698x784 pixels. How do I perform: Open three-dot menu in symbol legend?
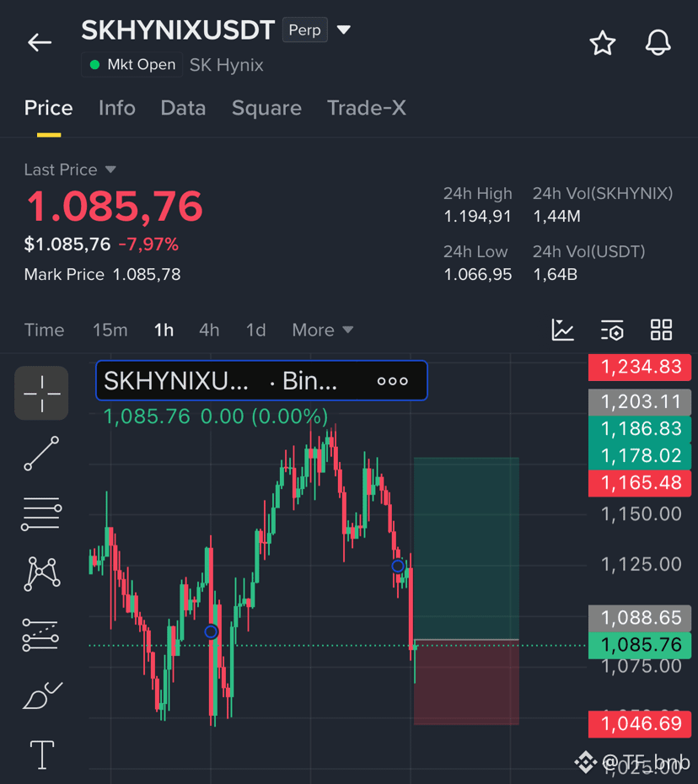coord(393,382)
